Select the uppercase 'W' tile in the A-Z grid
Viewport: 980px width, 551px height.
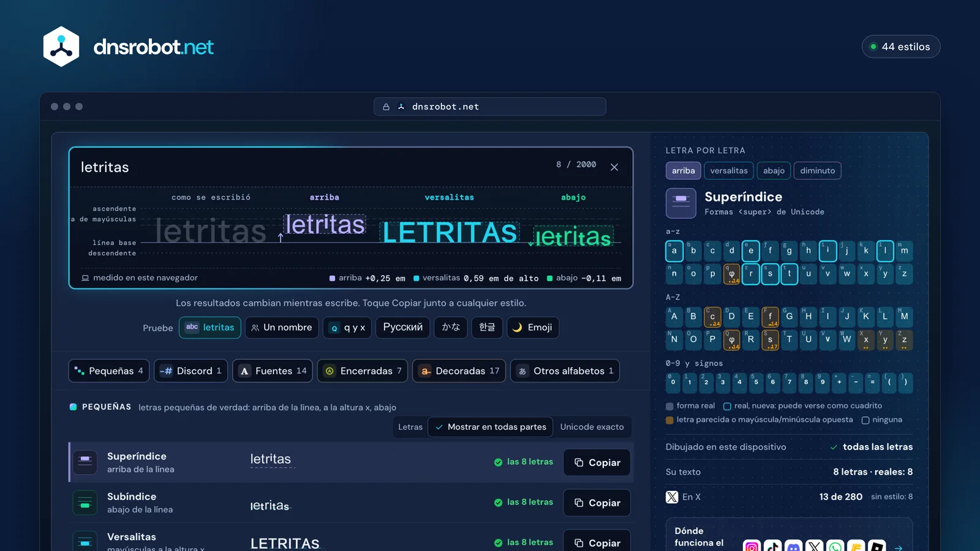tap(846, 339)
